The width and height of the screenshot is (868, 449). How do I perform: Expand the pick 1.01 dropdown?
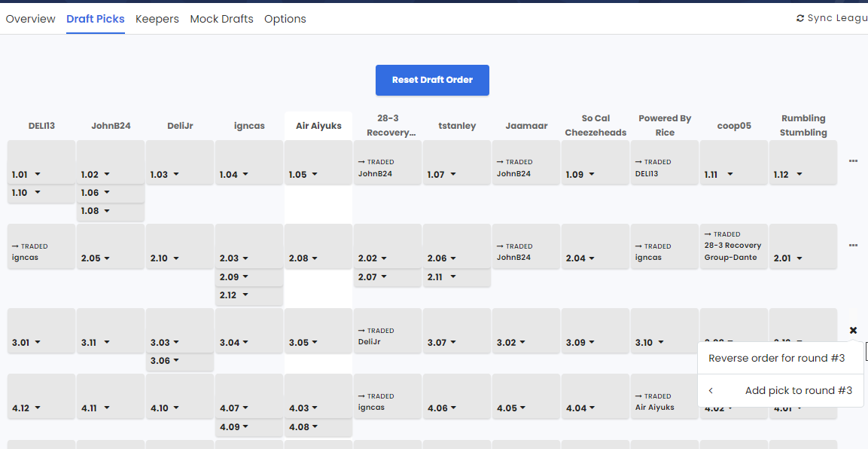click(38, 175)
